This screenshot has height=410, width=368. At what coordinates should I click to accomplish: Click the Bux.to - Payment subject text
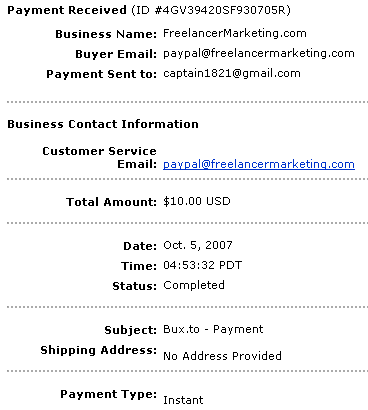[213, 330]
